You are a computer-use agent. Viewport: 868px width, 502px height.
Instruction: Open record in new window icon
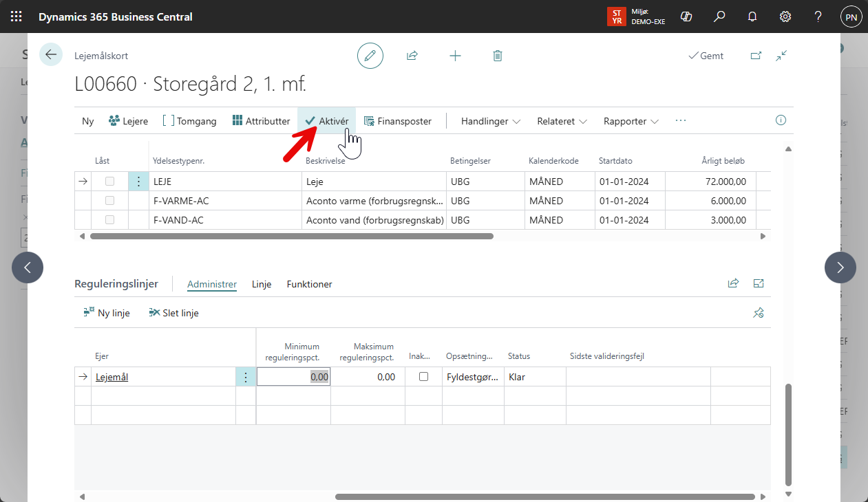[756, 56]
